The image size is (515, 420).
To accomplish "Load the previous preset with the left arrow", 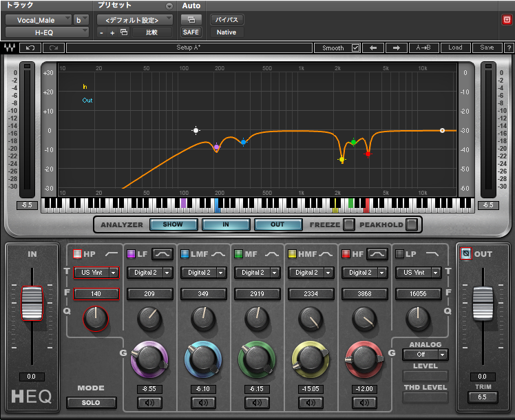I will click(x=373, y=48).
